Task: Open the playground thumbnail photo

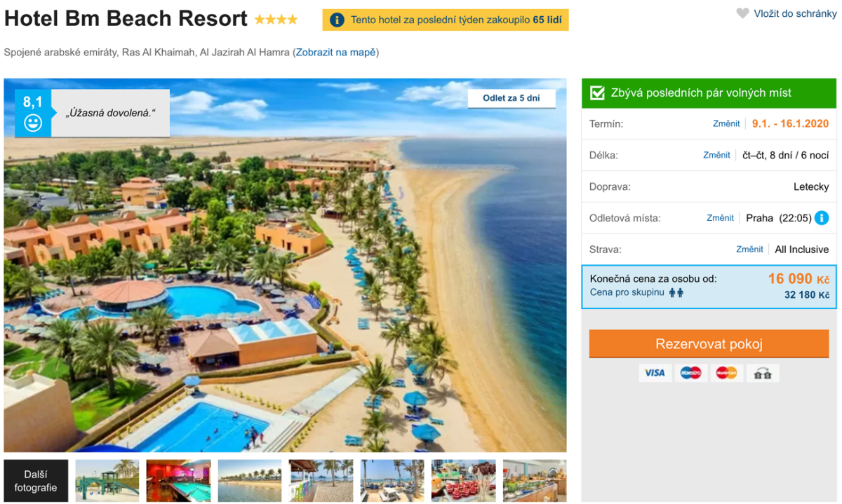Action: point(107,481)
